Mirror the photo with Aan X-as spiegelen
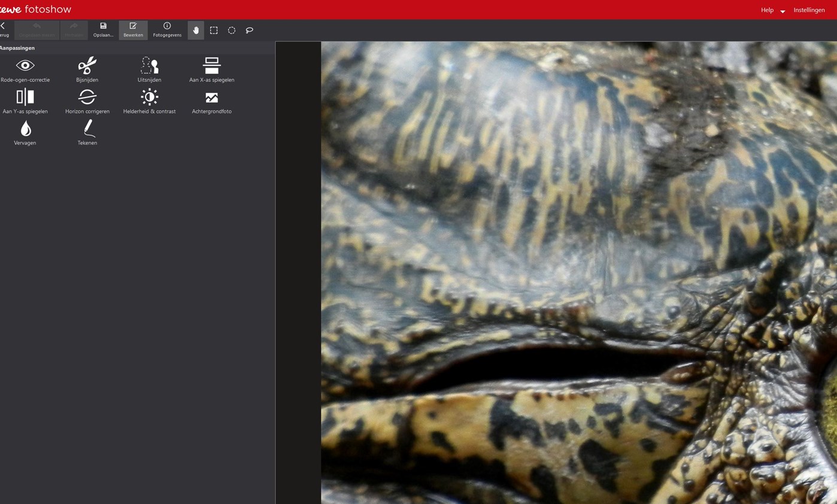The height and width of the screenshot is (504, 837). point(211,69)
